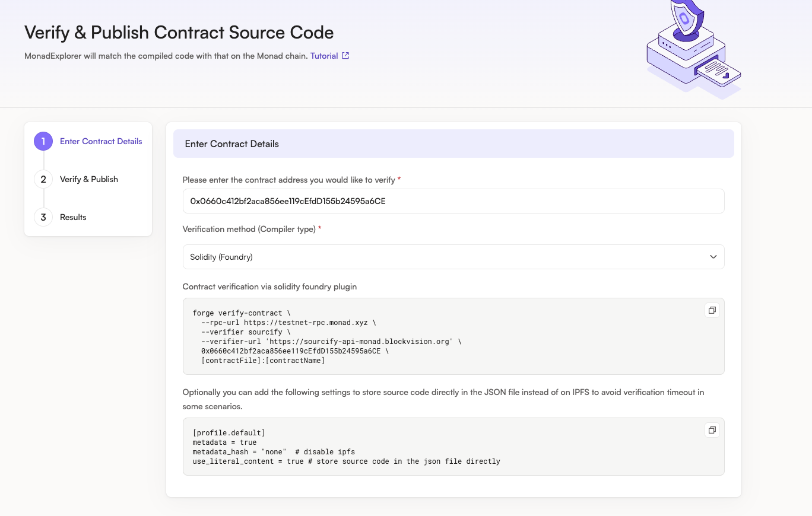Click the [profile.default] line
The height and width of the screenshot is (516, 812).
pyautogui.click(x=229, y=433)
